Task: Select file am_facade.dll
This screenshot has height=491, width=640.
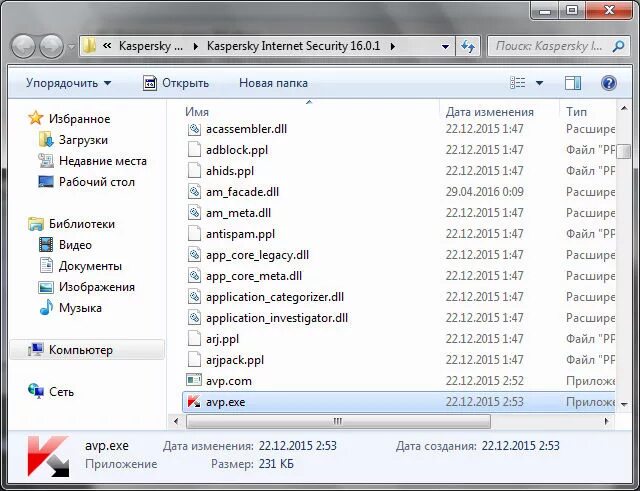Action: point(242,192)
